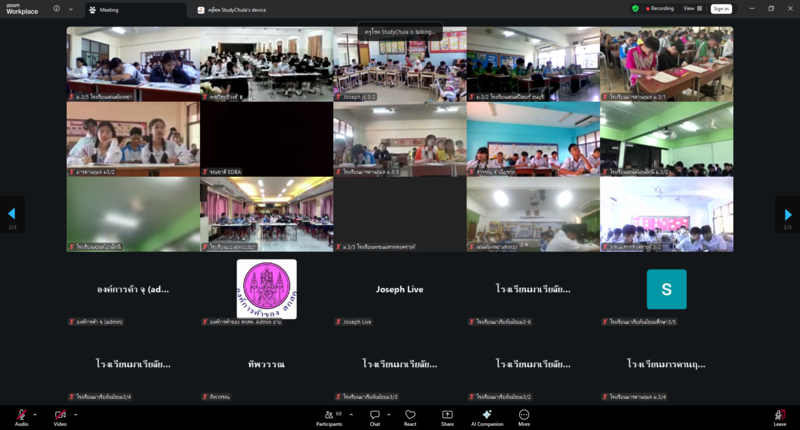Click the pink organization seal avatar
Image resolution: width=800 pixels, height=430 pixels.
pos(266,289)
